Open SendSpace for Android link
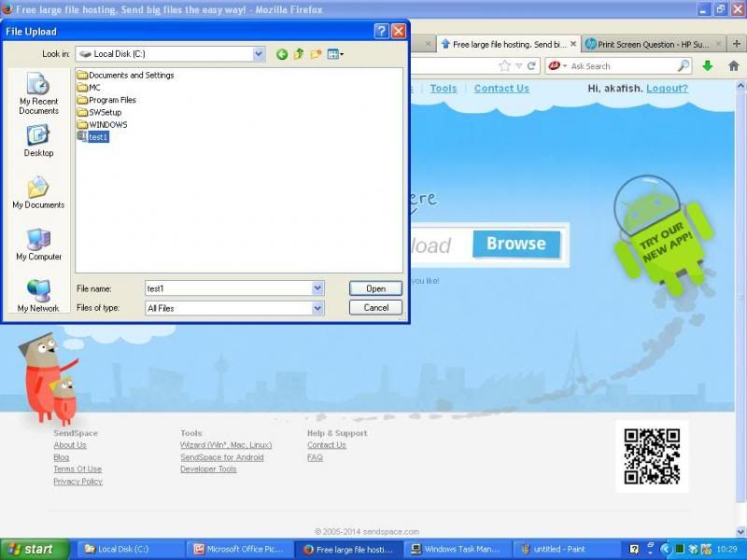The image size is (747, 560). (222, 457)
